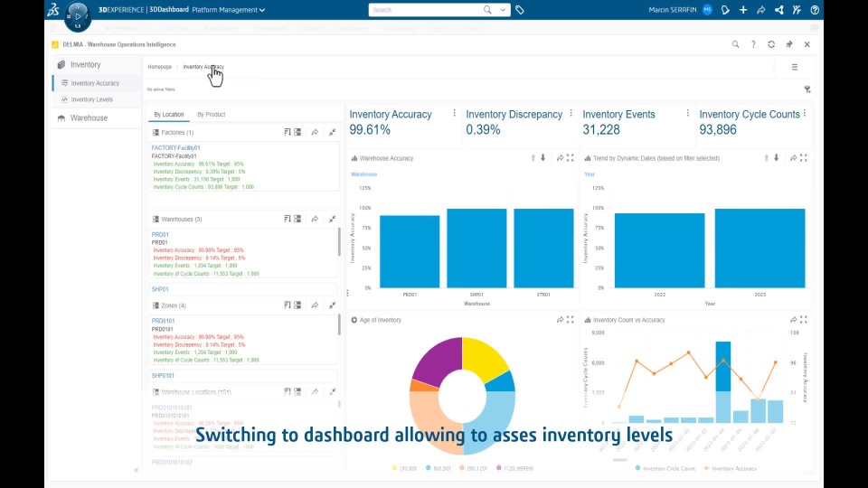The width and height of the screenshot is (868, 488).
Task: Expand the search options dropdown arrow
Action: pos(503,9)
